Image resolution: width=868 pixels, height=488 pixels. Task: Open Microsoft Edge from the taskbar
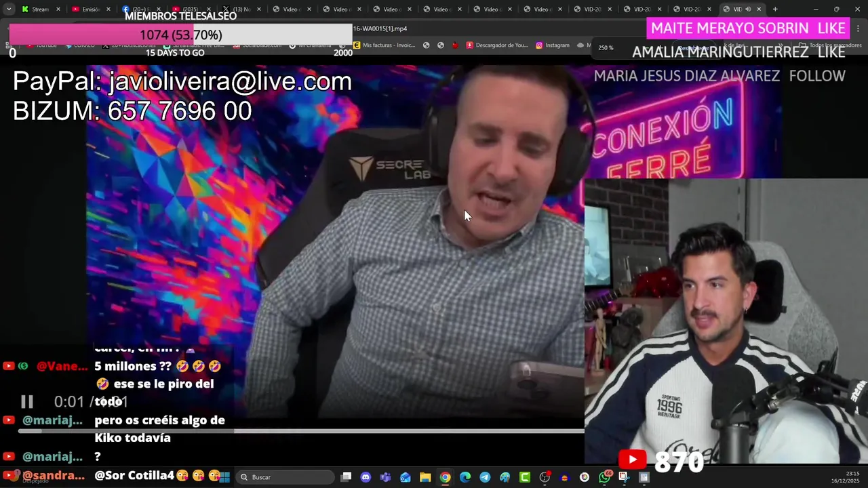tap(465, 477)
